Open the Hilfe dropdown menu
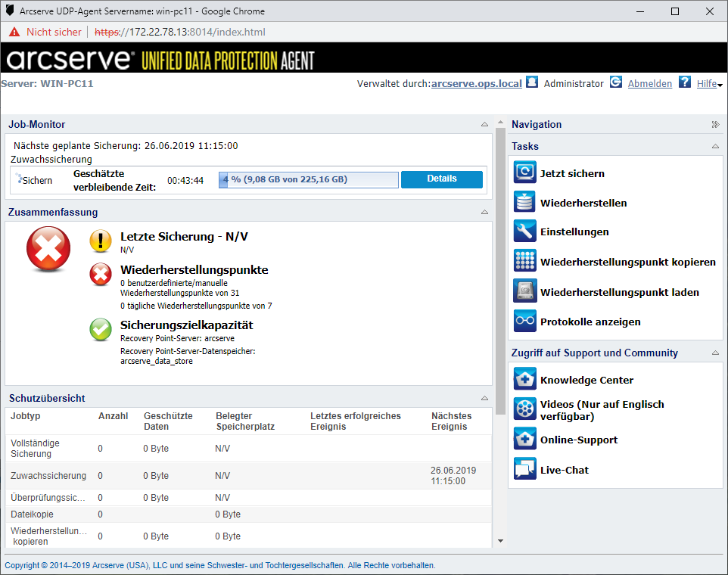The image size is (728, 575). 709,84
